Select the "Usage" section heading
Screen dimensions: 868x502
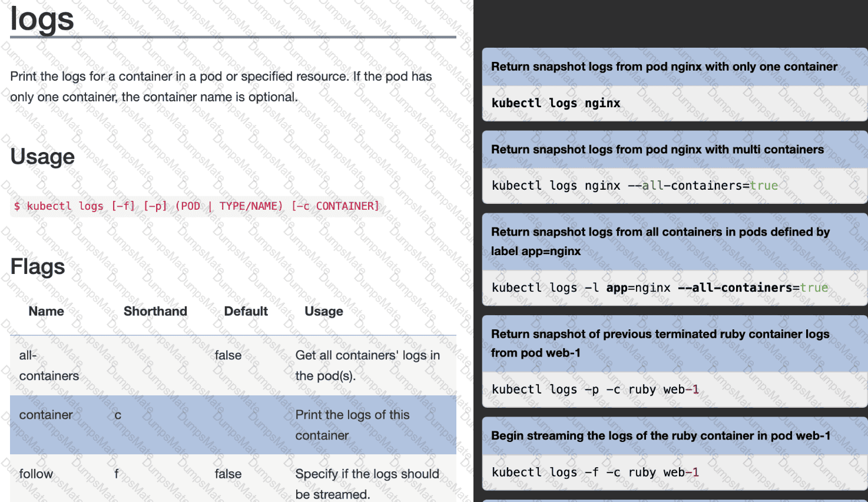tap(42, 157)
